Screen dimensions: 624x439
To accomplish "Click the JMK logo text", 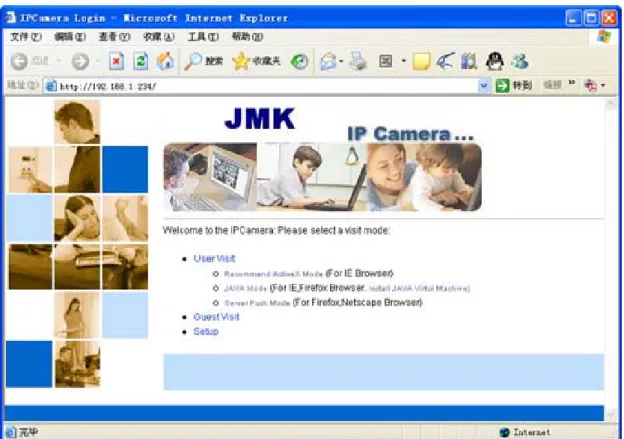I will [x=259, y=118].
